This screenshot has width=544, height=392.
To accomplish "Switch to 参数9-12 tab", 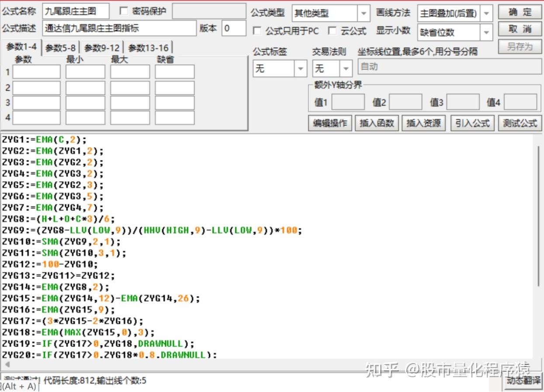I will point(101,48).
